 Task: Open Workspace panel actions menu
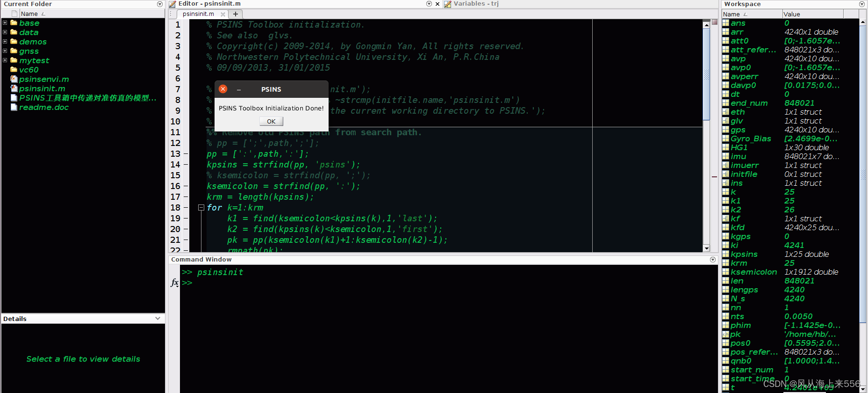click(862, 4)
